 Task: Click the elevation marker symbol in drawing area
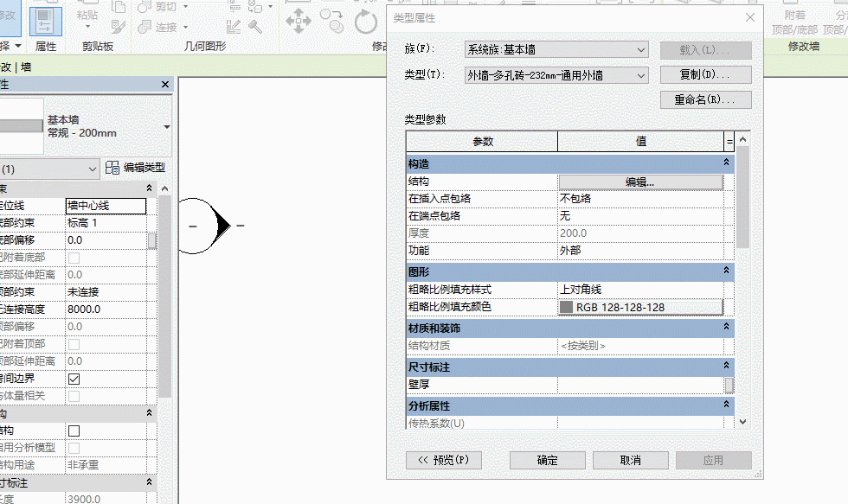[206, 226]
